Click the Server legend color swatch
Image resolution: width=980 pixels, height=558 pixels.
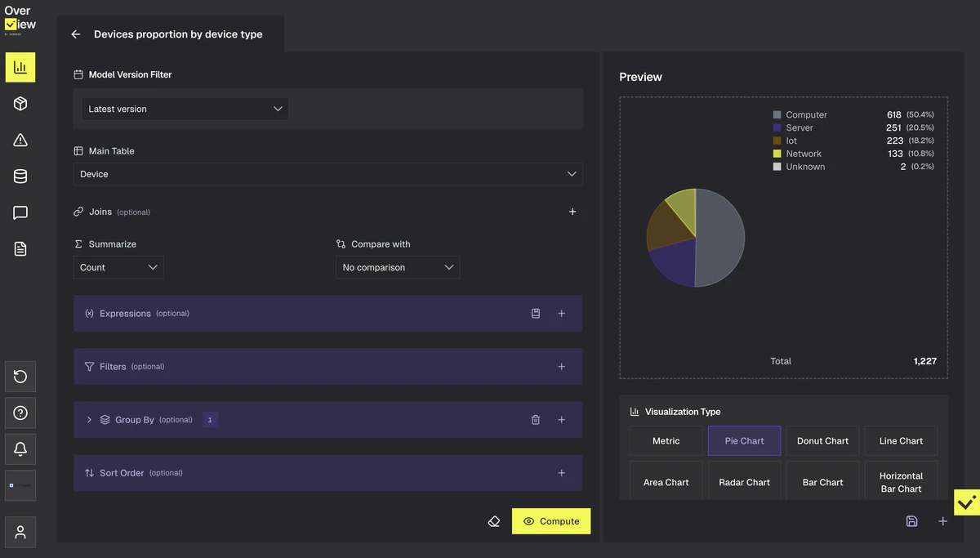(x=777, y=128)
